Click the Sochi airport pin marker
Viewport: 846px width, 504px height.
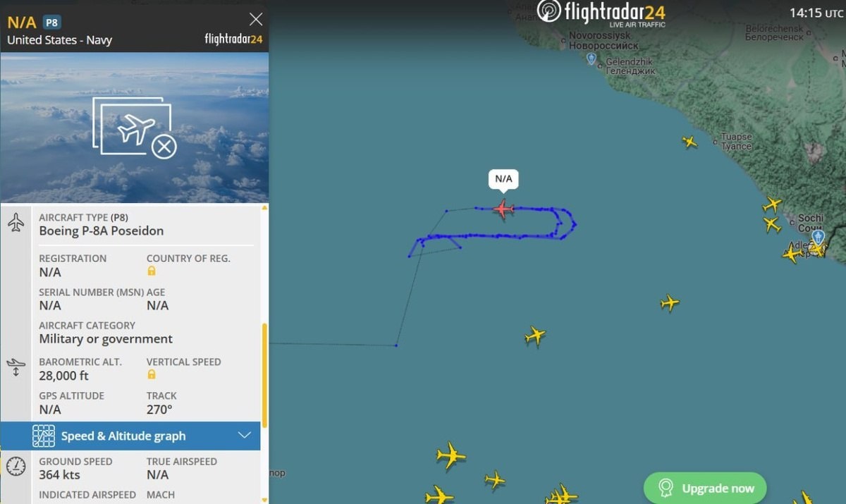point(818,237)
